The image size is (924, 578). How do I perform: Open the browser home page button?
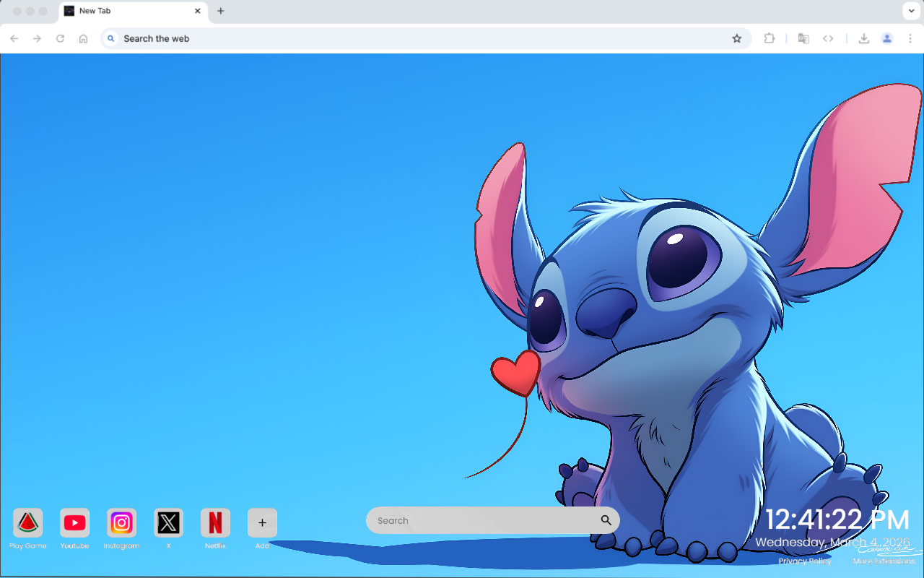tap(84, 38)
